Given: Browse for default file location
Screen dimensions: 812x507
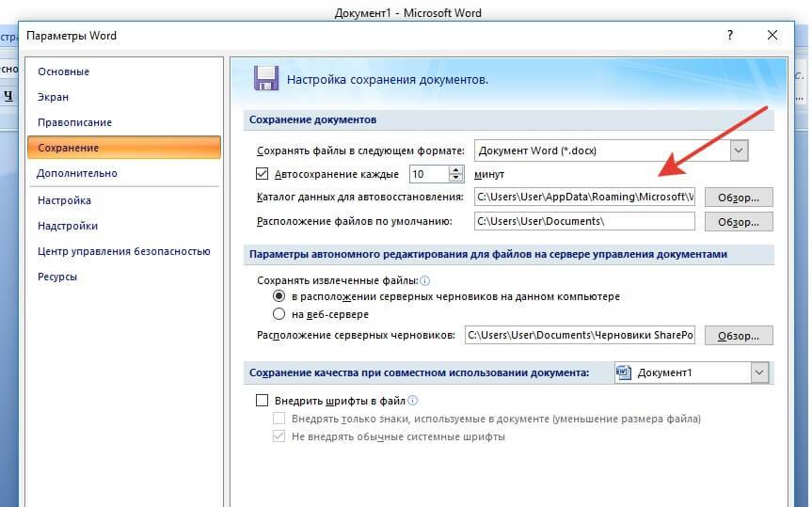Looking at the screenshot, I should (x=739, y=222).
